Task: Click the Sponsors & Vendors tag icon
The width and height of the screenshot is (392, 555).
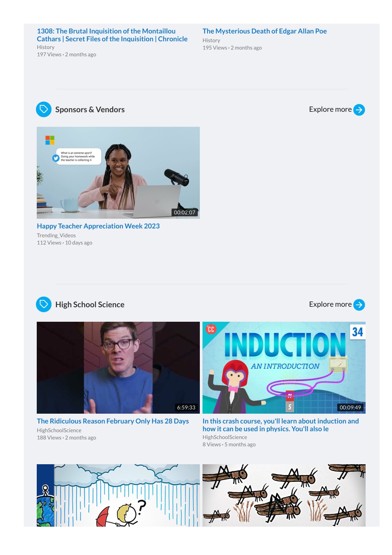Action: pos(44,110)
